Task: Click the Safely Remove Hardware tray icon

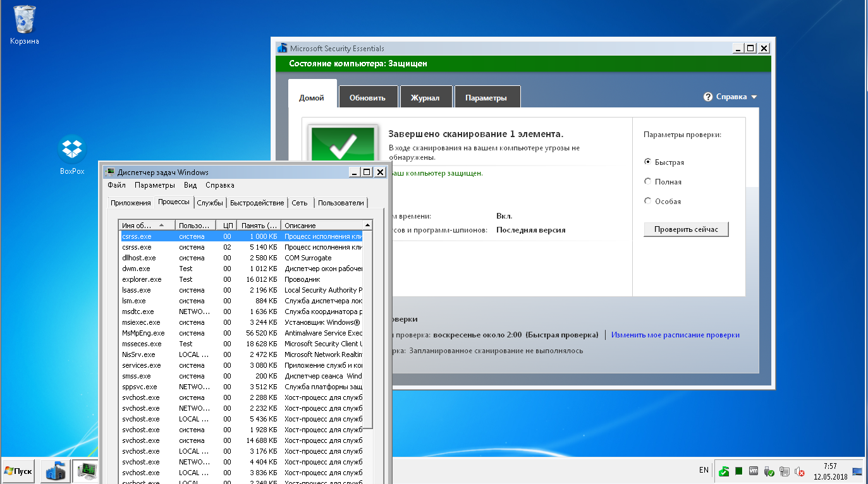Action: 769,471
